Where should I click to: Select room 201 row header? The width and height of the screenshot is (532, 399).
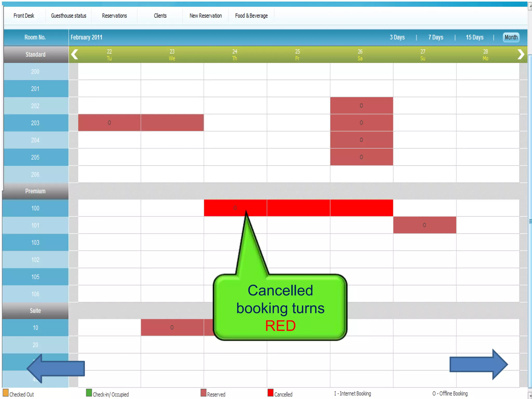click(x=36, y=89)
